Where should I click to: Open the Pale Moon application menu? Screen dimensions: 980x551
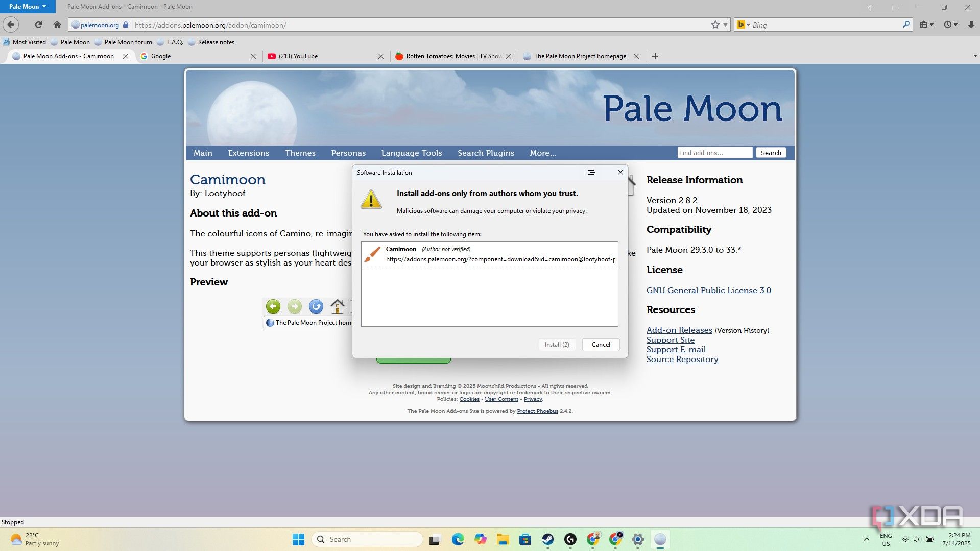28,7
